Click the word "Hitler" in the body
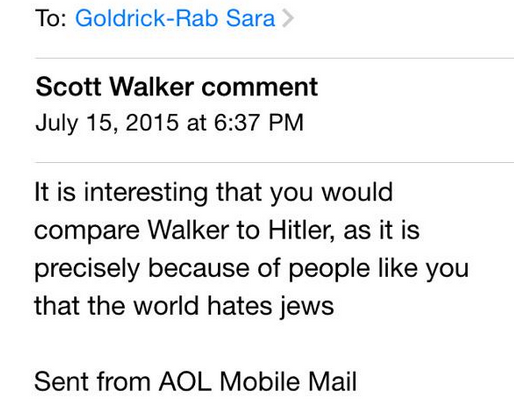The width and height of the screenshot is (514, 413). click(x=301, y=230)
